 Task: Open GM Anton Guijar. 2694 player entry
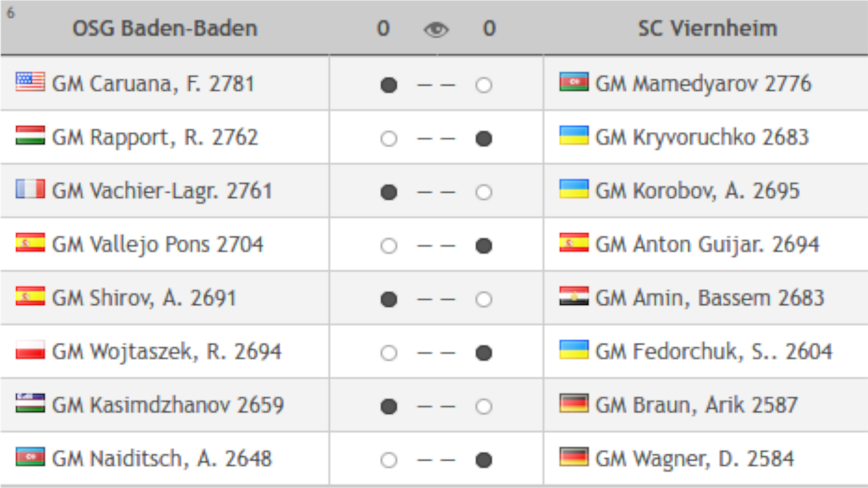pyautogui.click(x=707, y=245)
